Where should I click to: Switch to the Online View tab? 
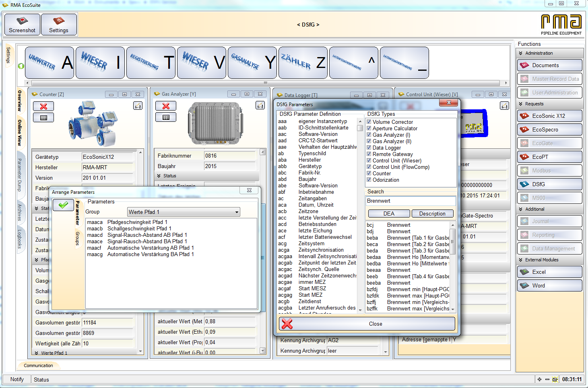click(19, 132)
